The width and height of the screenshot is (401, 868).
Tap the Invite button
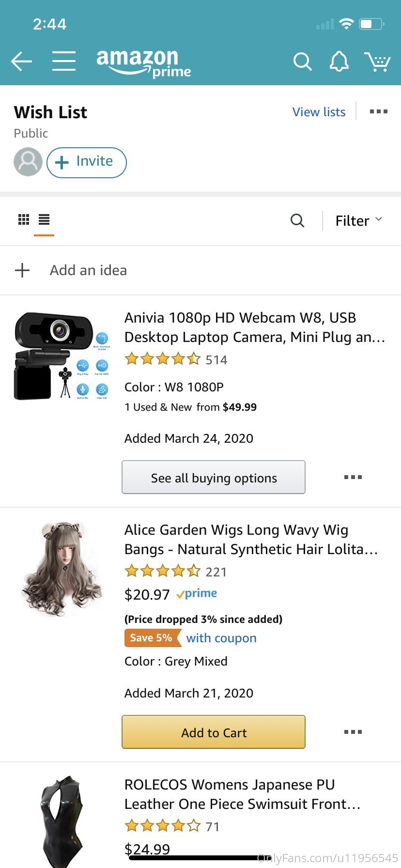coord(87,162)
